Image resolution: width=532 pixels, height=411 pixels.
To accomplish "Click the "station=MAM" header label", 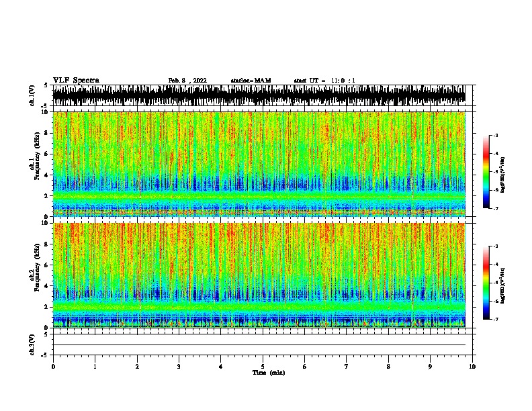I will (251, 81).
